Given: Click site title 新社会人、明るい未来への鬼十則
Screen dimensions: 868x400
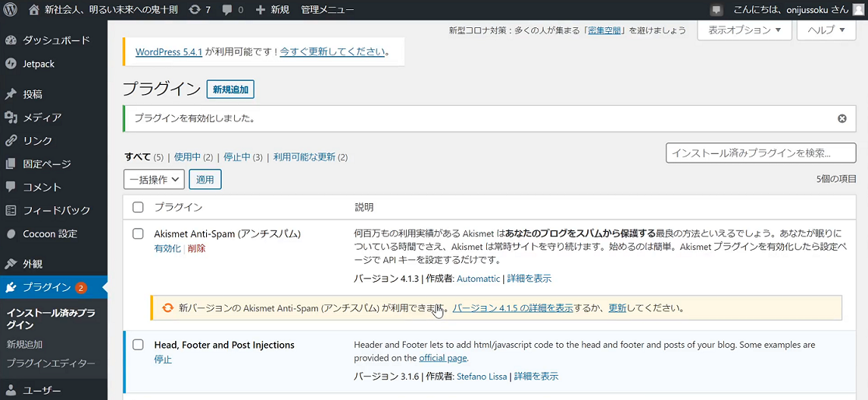Looking at the screenshot, I should pos(110,9).
